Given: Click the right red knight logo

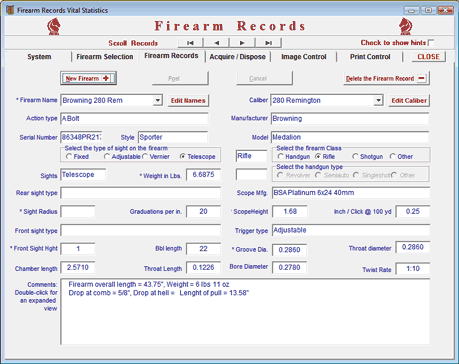Looking at the screenshot, I should pyautogui.click(x=406, y=26).
